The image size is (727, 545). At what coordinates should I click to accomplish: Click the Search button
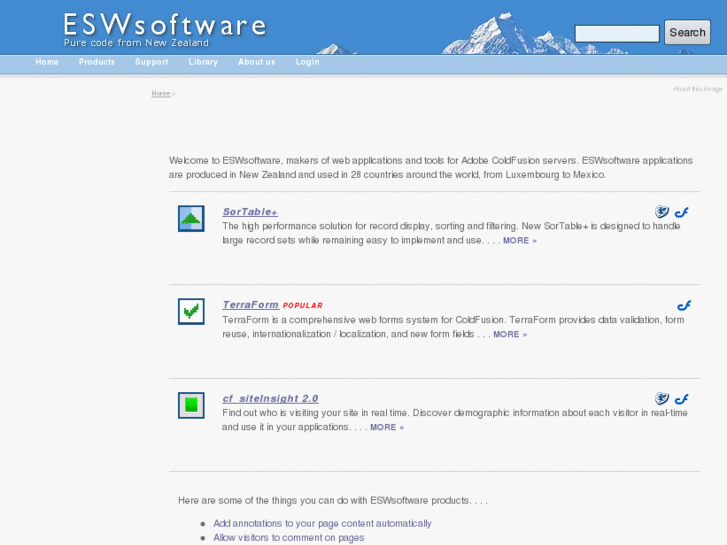pos(687,32)
